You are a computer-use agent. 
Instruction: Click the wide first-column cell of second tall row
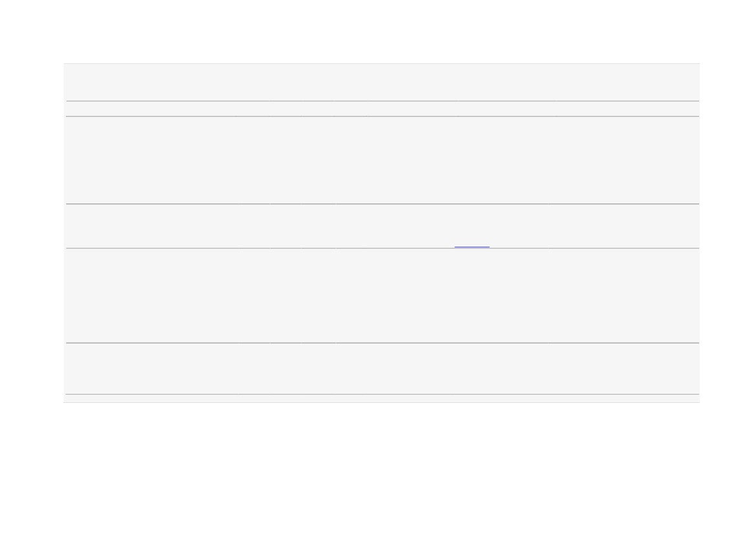pos(152,296)
